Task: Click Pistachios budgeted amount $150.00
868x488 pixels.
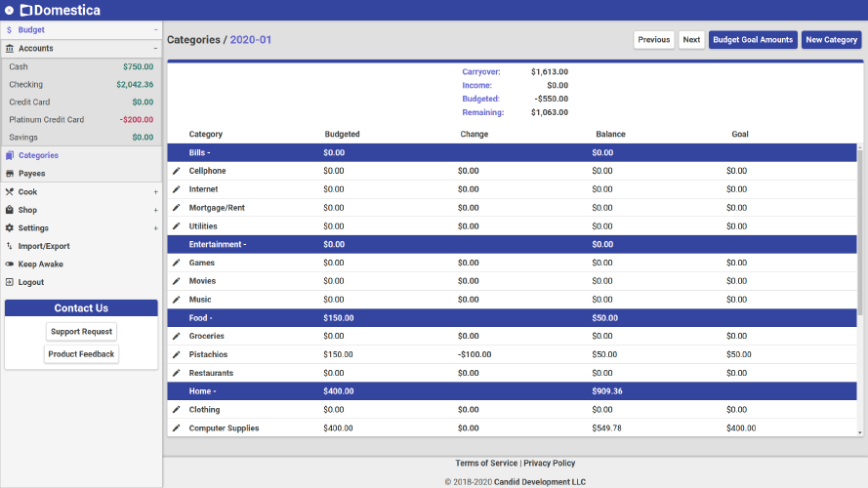Action: [338, 354]
